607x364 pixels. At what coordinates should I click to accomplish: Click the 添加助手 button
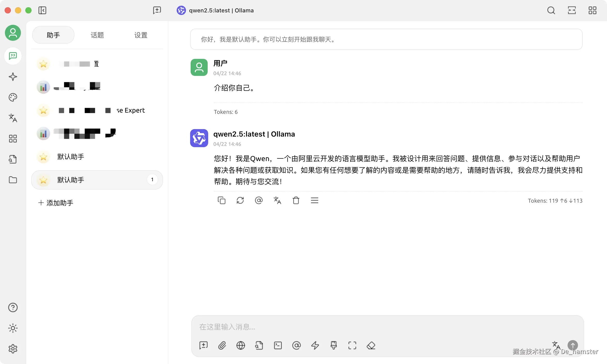(x=56, y=203)
